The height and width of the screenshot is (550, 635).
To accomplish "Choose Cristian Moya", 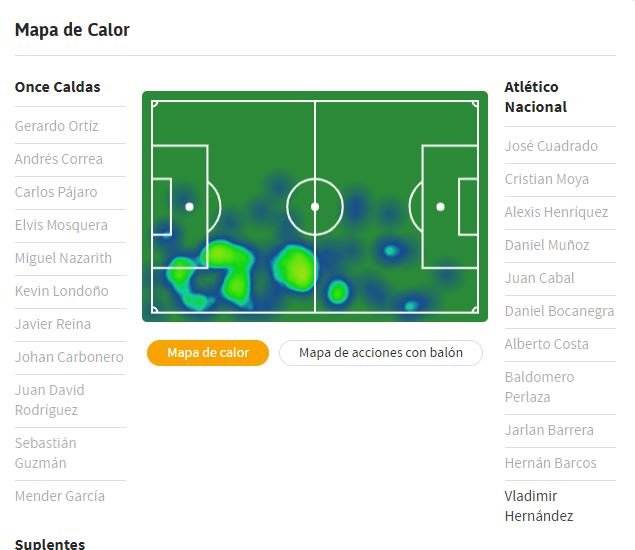I will point(547,179).
